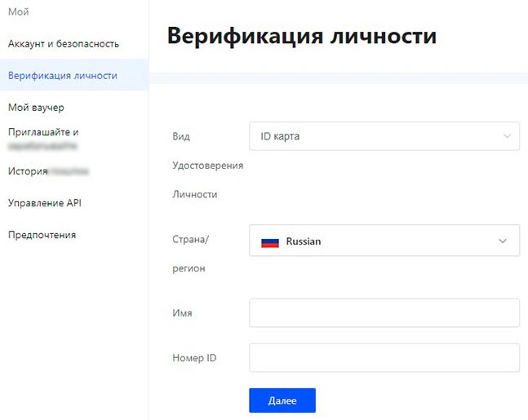528x420 pixels.
Task: Open the document type field showing ID карта
Action: coord(384,136)
